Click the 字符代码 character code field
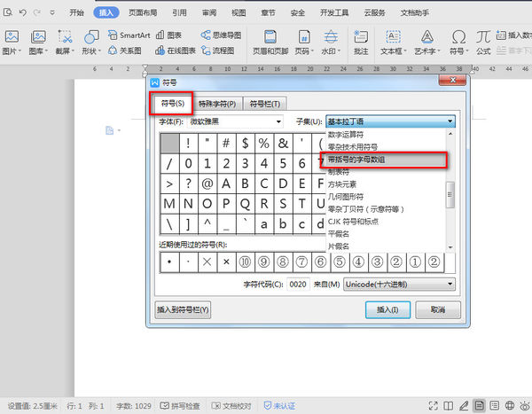Image resolution: width=532 pixels, height=414 pixels. pos(298,285)
